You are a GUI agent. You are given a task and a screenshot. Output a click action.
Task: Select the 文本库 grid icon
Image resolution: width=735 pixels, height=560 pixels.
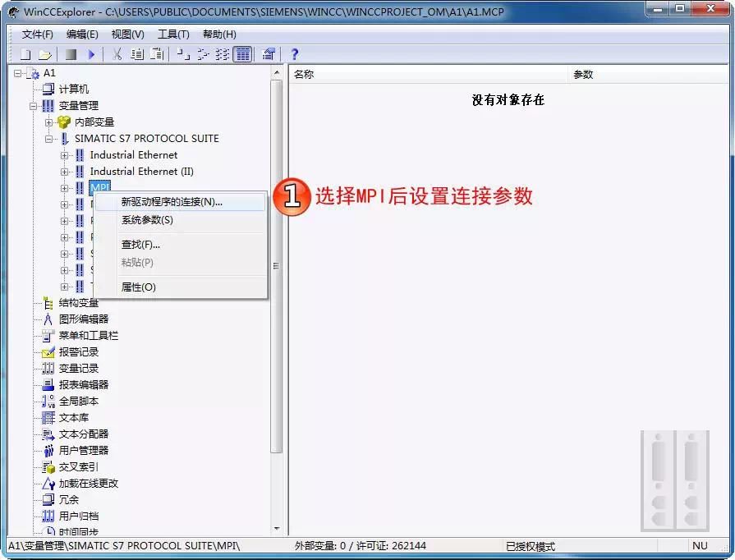pos(48,418)
